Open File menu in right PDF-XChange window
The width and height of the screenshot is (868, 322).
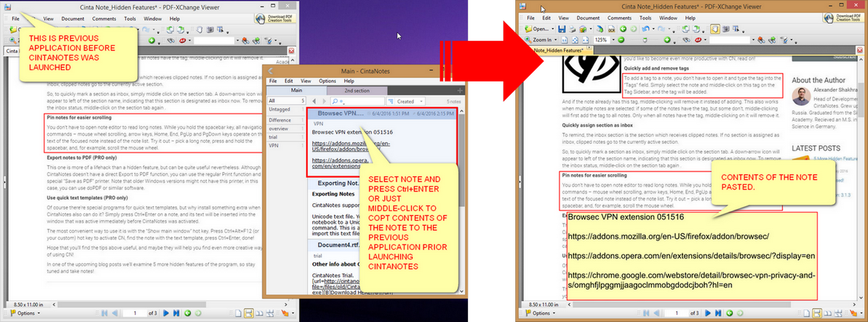pos(530,17)
